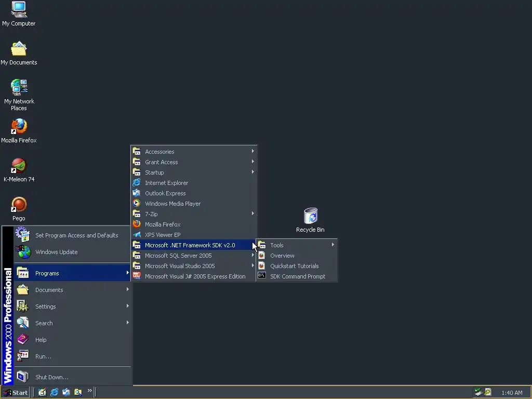
Task: Click Microsoft Visual J# 2005 Express Edition label
Action: click(195, 276)
